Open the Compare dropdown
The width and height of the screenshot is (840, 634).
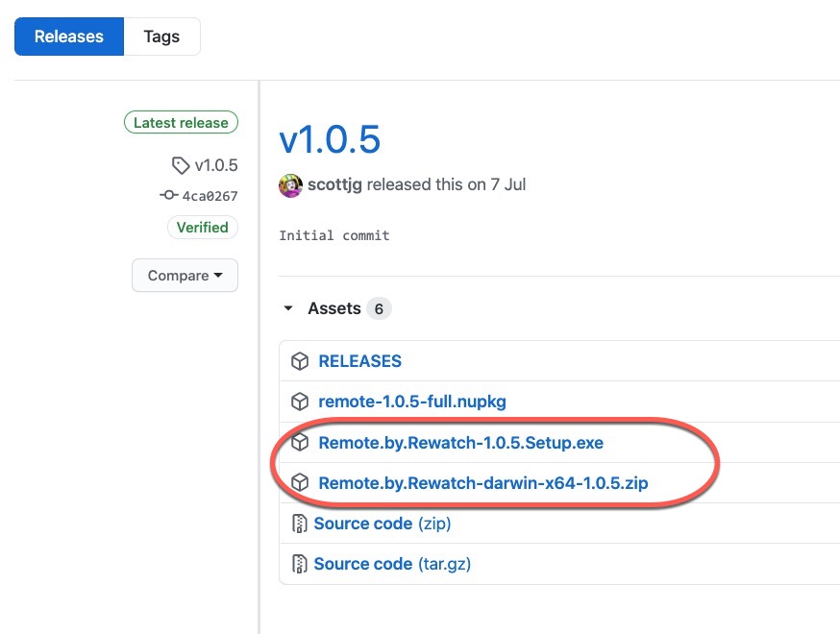(185, 276)
